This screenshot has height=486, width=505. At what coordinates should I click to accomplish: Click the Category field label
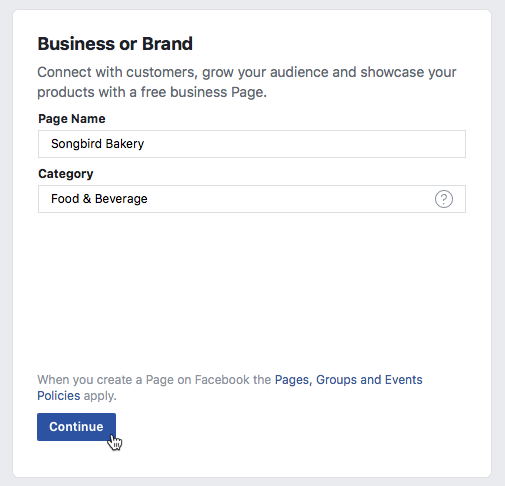[66, 174]
